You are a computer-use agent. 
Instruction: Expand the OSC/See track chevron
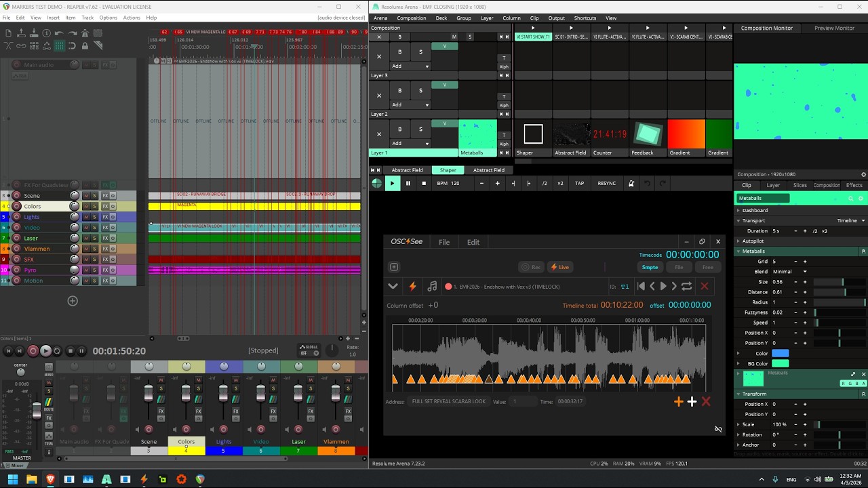point(393,287)
